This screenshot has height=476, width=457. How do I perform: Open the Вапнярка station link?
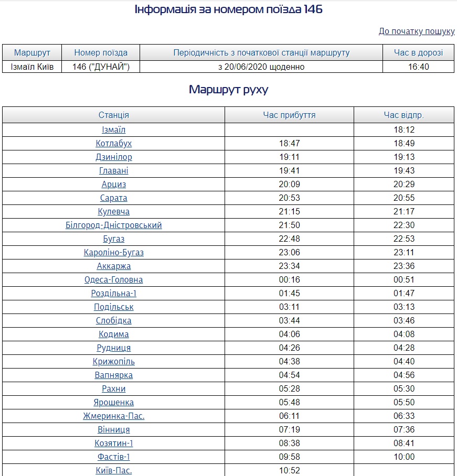pos(114,375)
